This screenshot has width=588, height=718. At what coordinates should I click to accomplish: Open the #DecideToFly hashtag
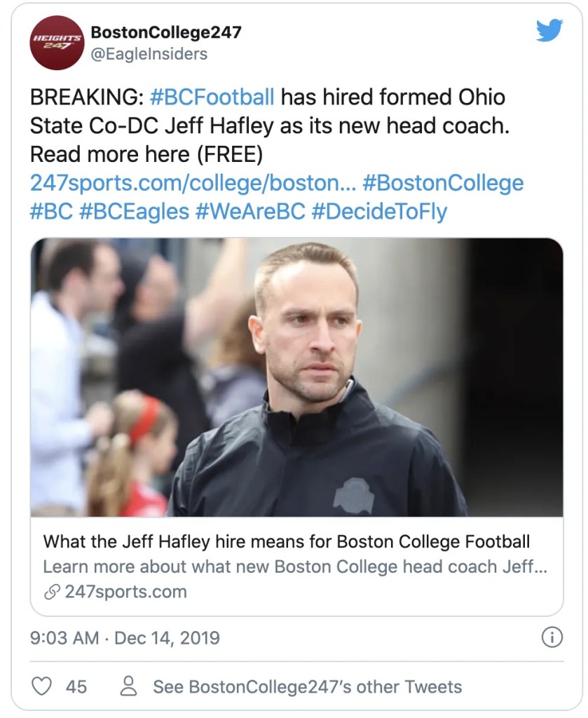(x=378, y=212)
